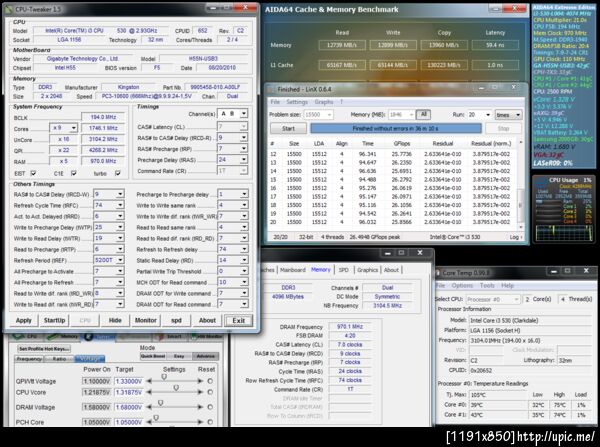Open the File menu in LinX
Screen dimensions: 600x447
pyautogui.click(x=275, y=102)
